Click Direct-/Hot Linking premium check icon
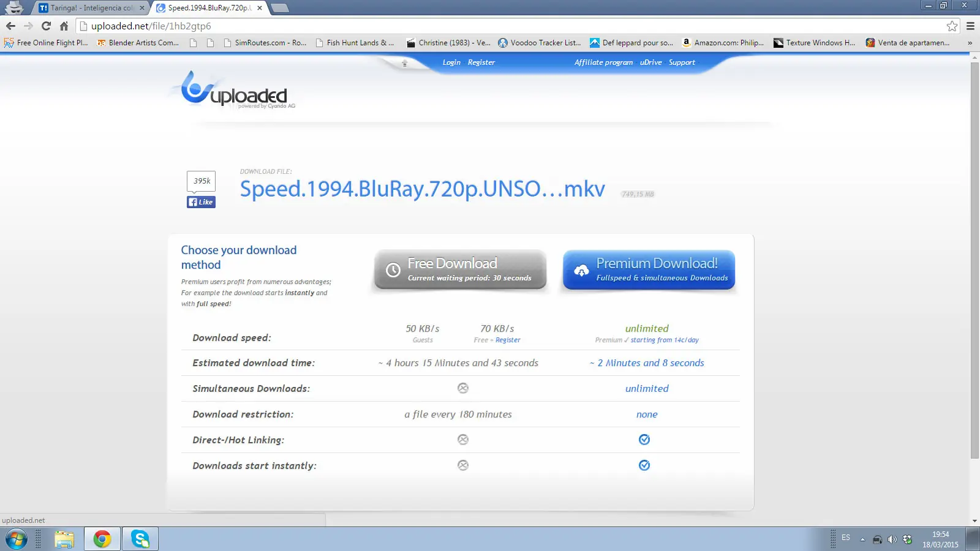The width and height of the screenshot is (980, 551). (644, 440)
